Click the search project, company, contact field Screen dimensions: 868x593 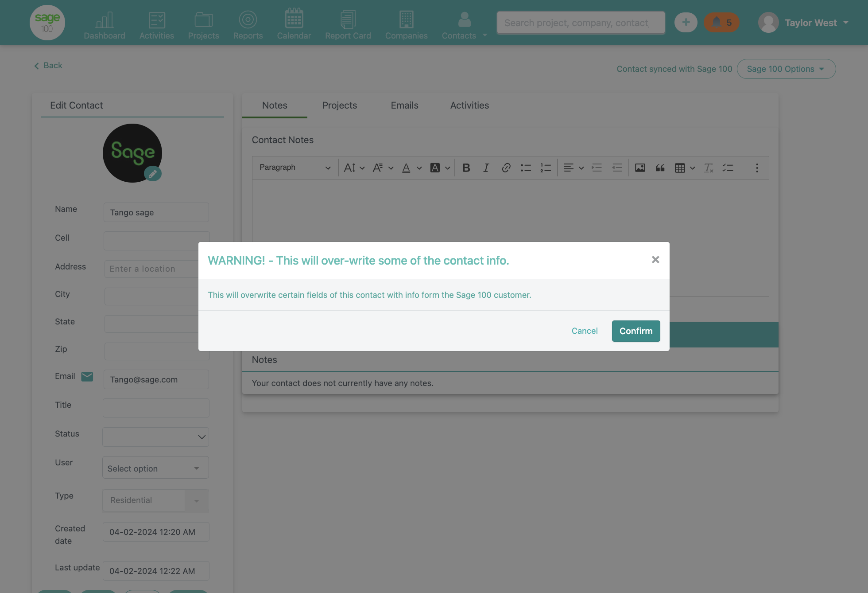[581, 23]
